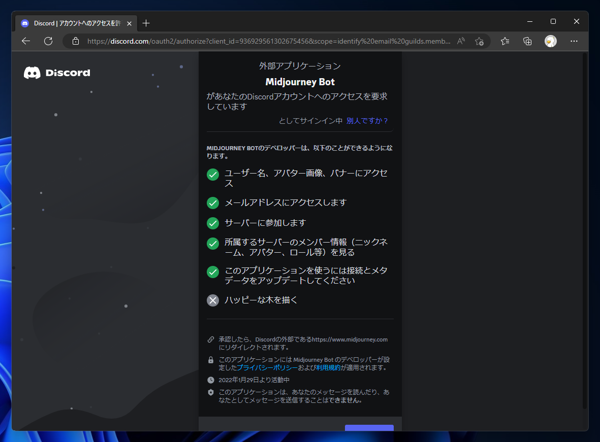Minimize the browser window
Screen dimensions: 600x442
click(530, 22)
